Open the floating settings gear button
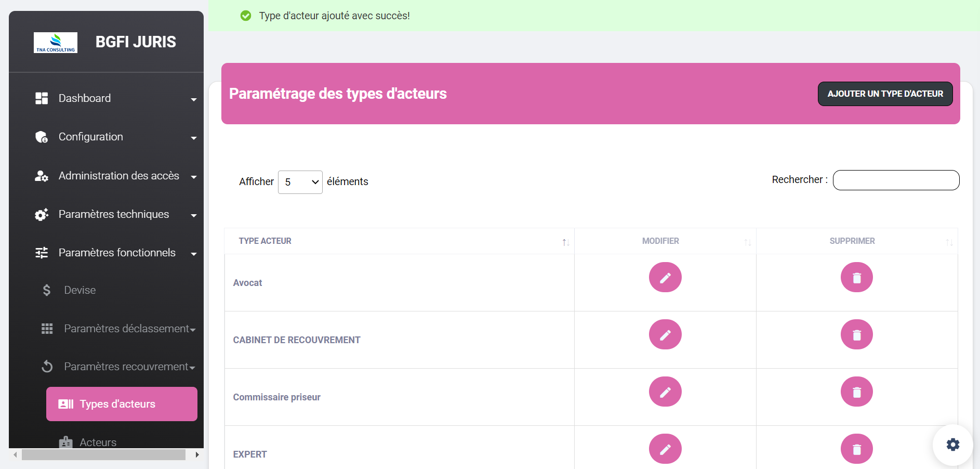The width and height of the screenshot is (980, 469). click(x=952, y=445)
